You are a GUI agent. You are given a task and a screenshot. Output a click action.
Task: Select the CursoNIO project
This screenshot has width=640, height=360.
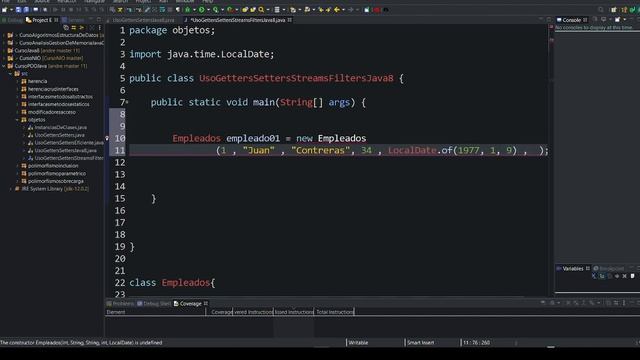click(30, 58)
